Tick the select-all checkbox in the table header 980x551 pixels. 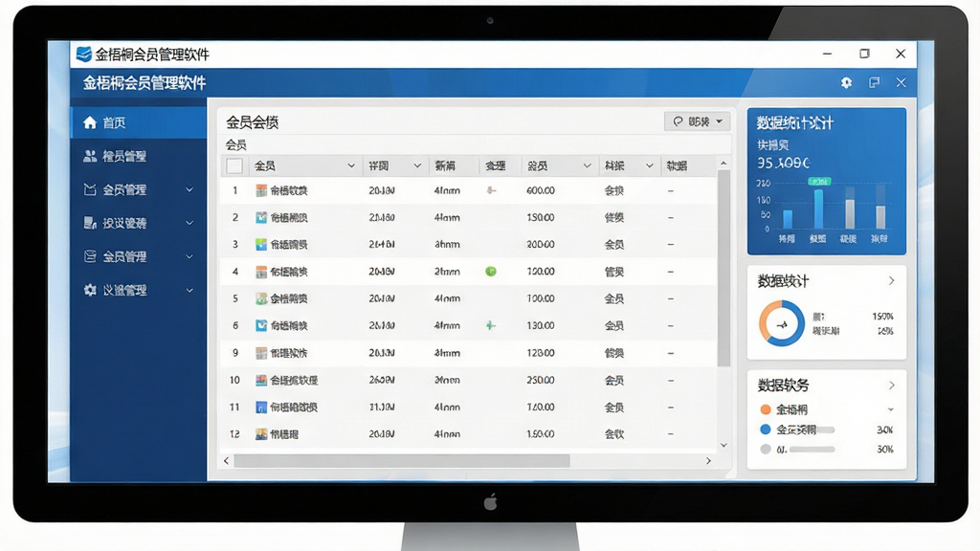234,165
